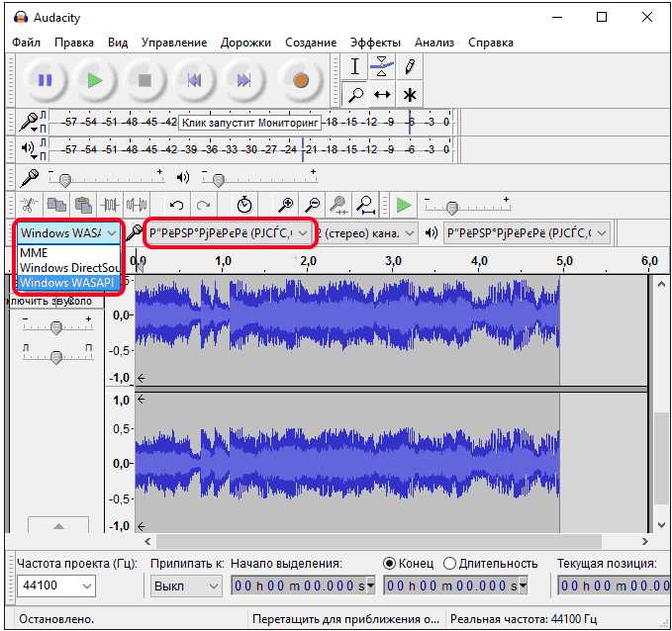Open the recording device dropdown
Viewport: 672px width, 631px height.
coord(229,233)
